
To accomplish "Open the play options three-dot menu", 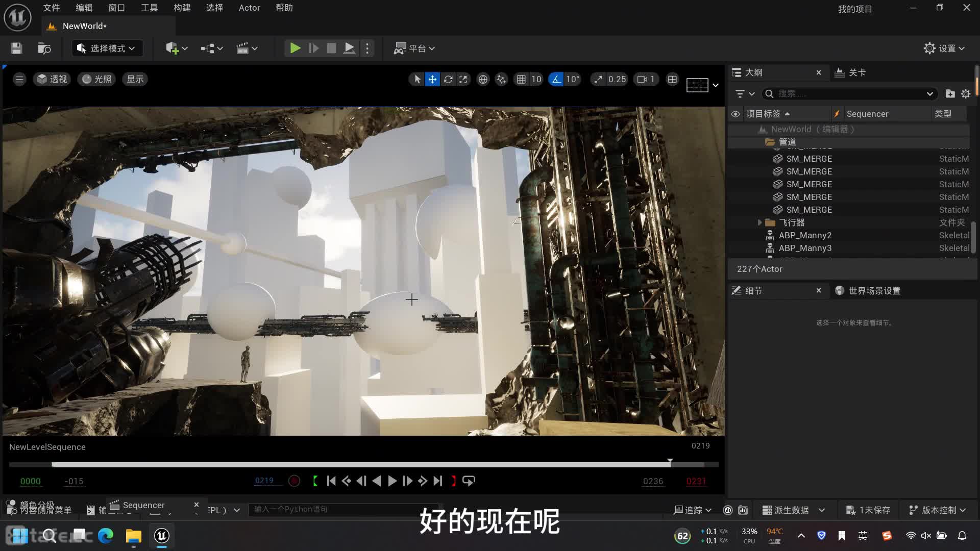I will tap(367, 48).
